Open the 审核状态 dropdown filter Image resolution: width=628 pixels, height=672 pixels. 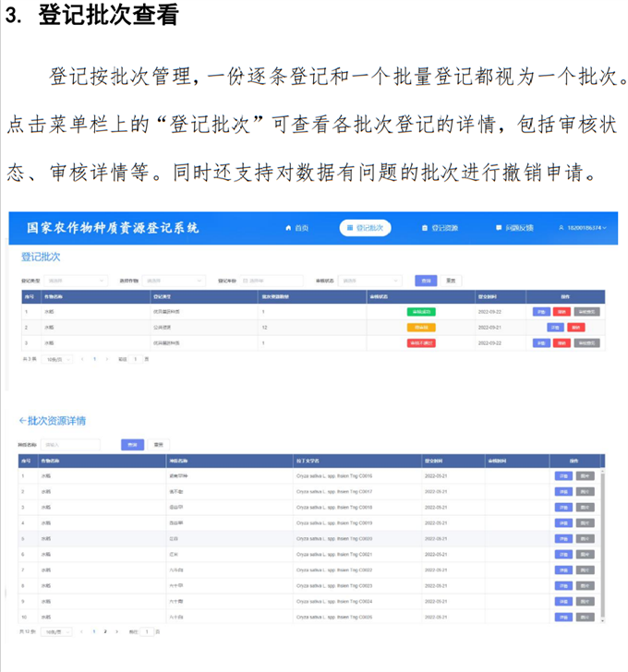[x=371, y=281]
